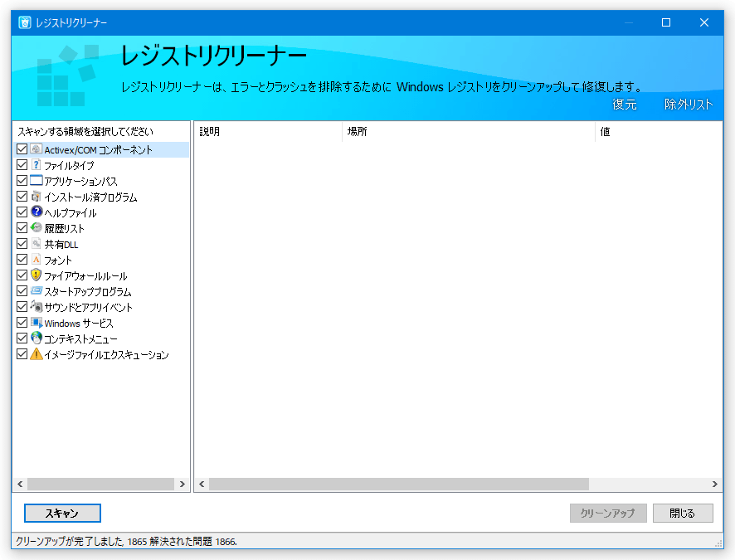The height and width of the screenshot is (560, 735).
Task: Click the Activex/COM component icon
Action: [x=37, y=149]
